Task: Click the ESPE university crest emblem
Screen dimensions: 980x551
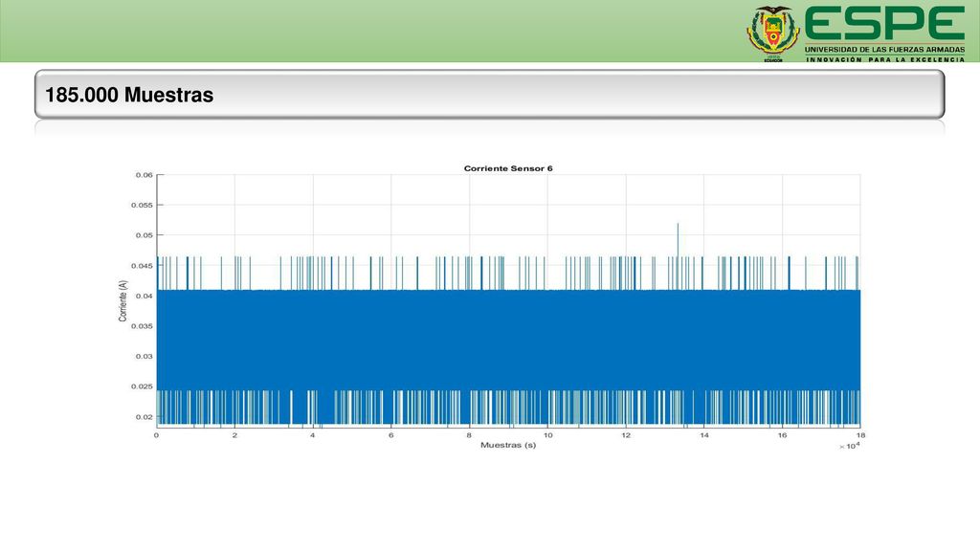Action: 773,33
